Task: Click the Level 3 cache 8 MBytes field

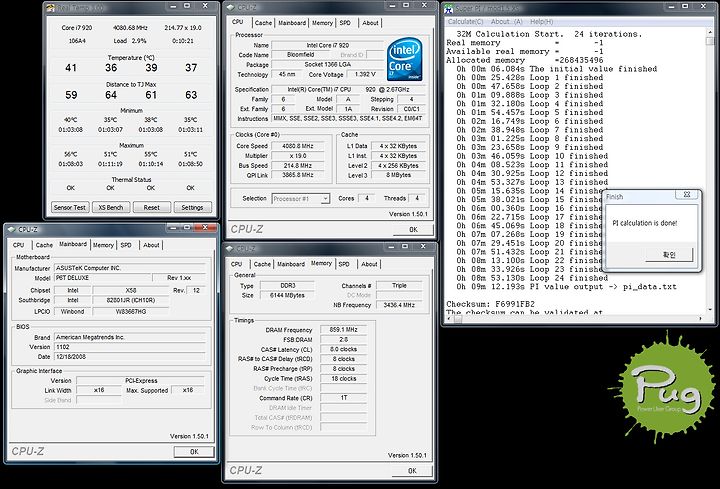Action: tap(398, 175)
